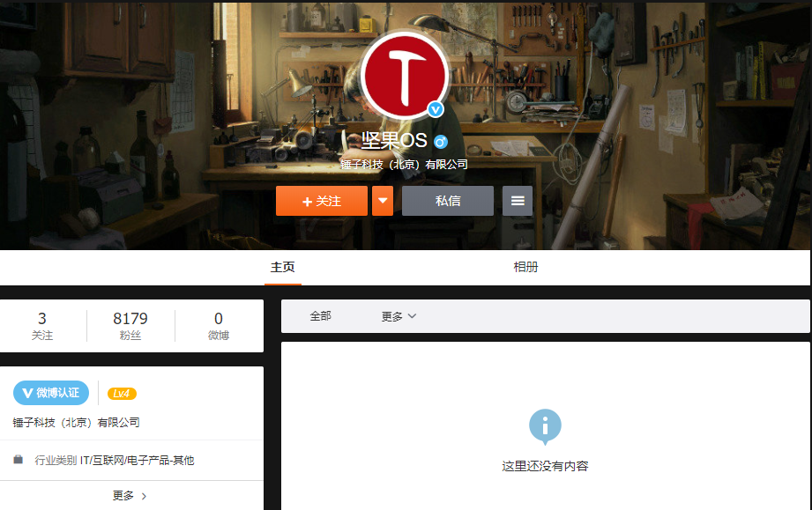Open the hamburger menu next to 私信

coord(518,201)
